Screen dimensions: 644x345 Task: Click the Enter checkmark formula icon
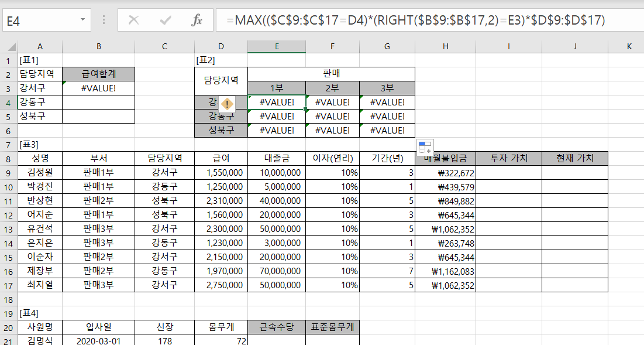[166, 21]
